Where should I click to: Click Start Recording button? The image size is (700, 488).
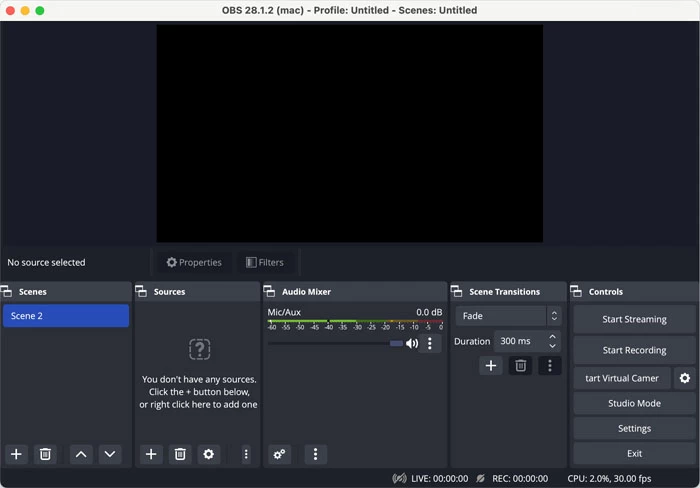pos(634,350)
